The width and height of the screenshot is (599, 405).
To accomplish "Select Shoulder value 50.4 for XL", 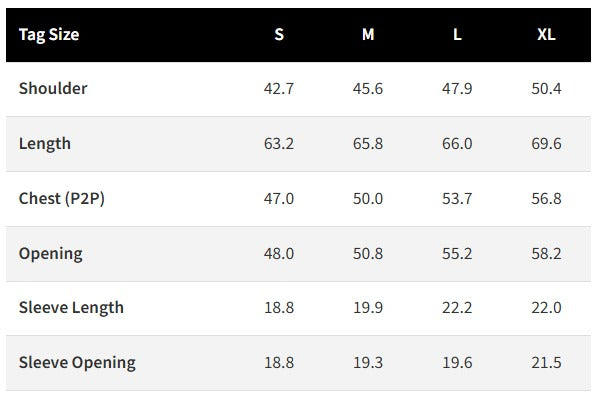I will coord(546,89).
